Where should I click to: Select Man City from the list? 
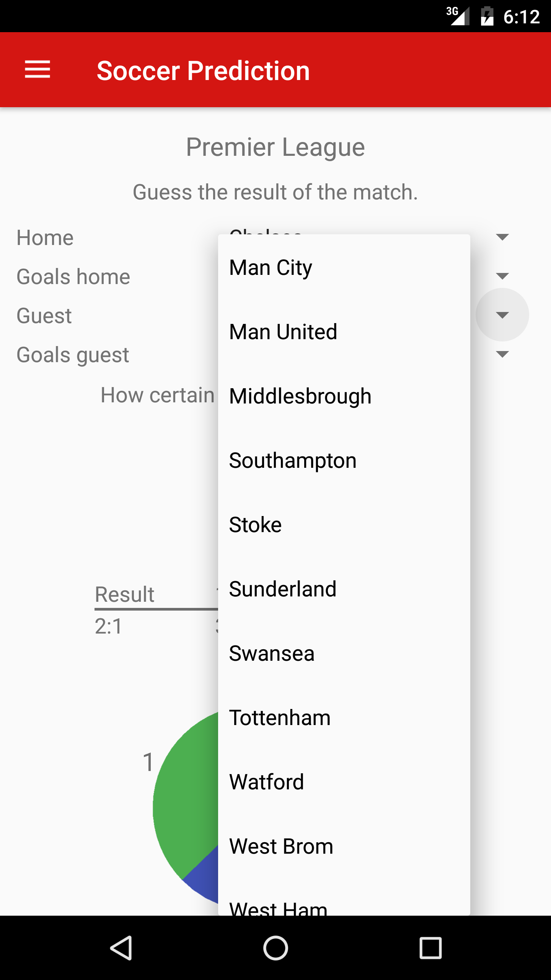click(x=344, y=267)
